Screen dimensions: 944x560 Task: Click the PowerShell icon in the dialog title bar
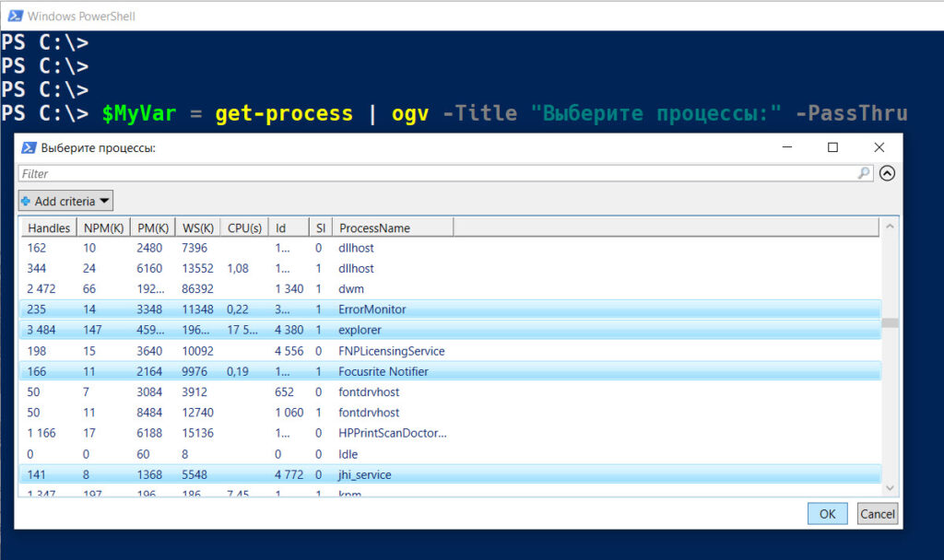coord(29,146)
